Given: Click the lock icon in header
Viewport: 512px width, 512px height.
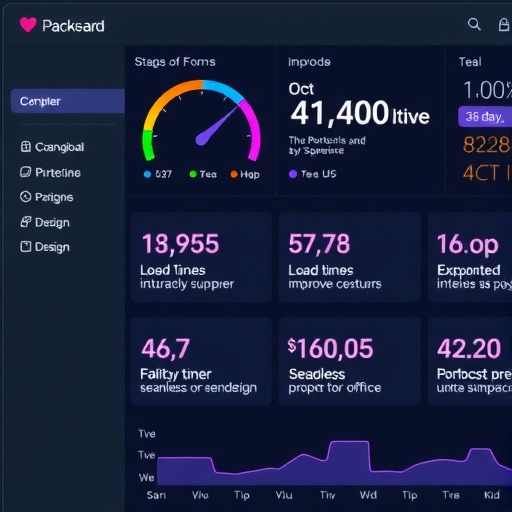Looking at the screenshot, I should coord(504,25).
